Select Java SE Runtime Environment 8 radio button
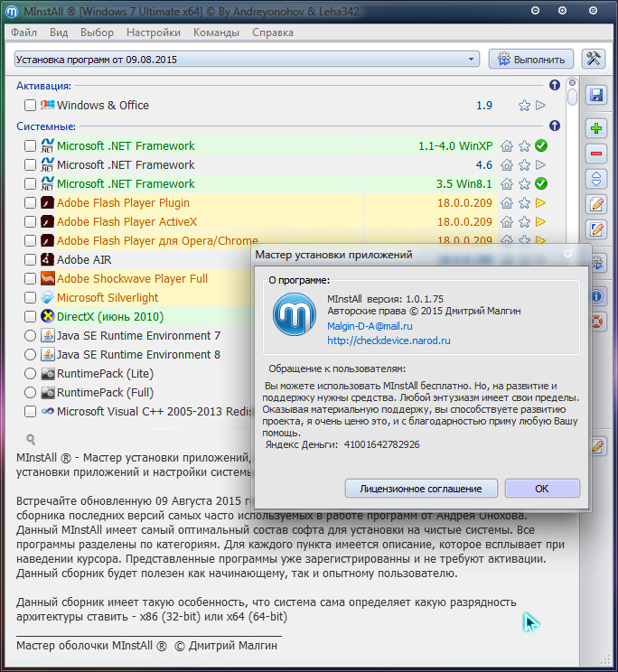The image size is (618, 672). 30,354
